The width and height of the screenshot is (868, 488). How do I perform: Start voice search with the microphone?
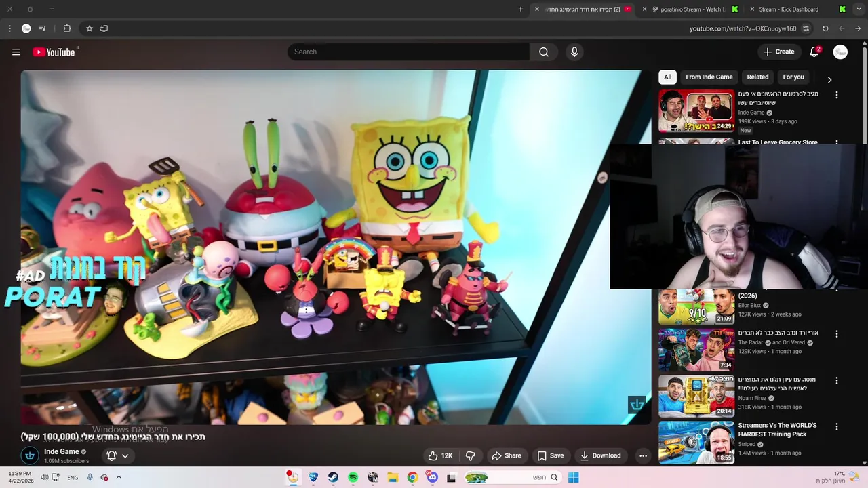[x=574, y=52]
